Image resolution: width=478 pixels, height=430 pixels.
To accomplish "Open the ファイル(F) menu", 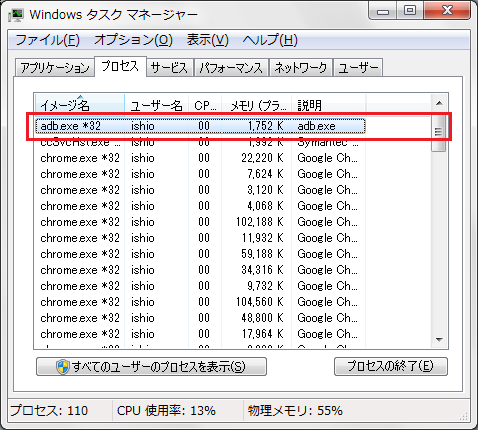I will point(48,40).
